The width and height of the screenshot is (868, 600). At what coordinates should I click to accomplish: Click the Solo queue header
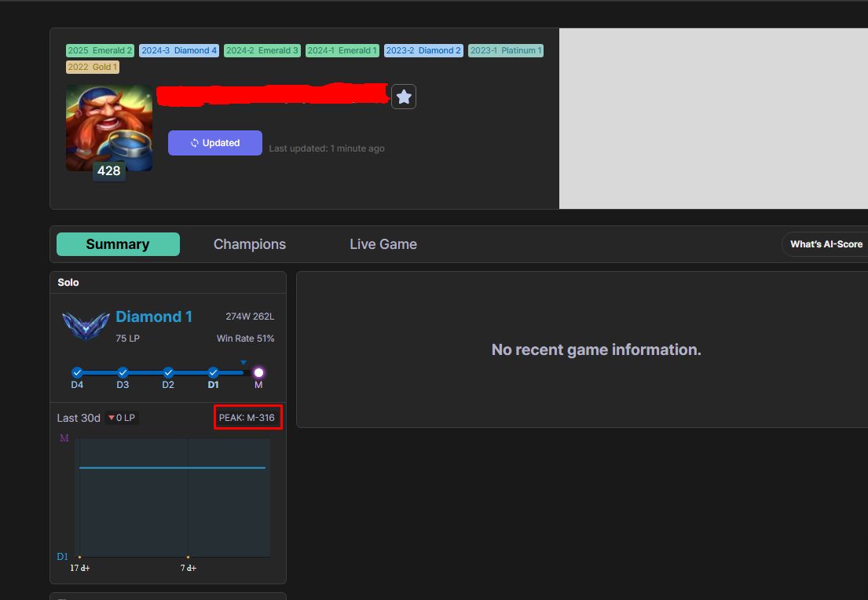point(68,282)
